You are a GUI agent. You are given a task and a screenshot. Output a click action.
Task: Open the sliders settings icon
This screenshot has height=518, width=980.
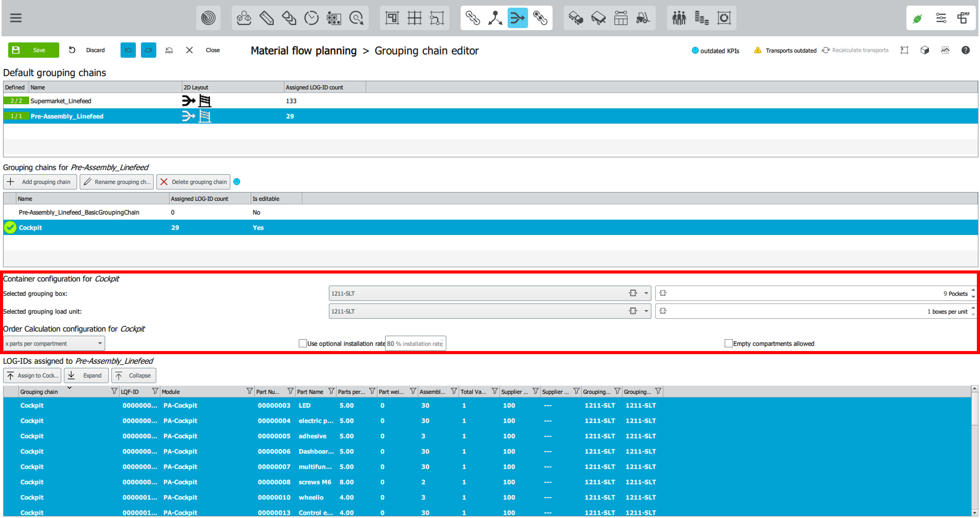tap(941, 18)
